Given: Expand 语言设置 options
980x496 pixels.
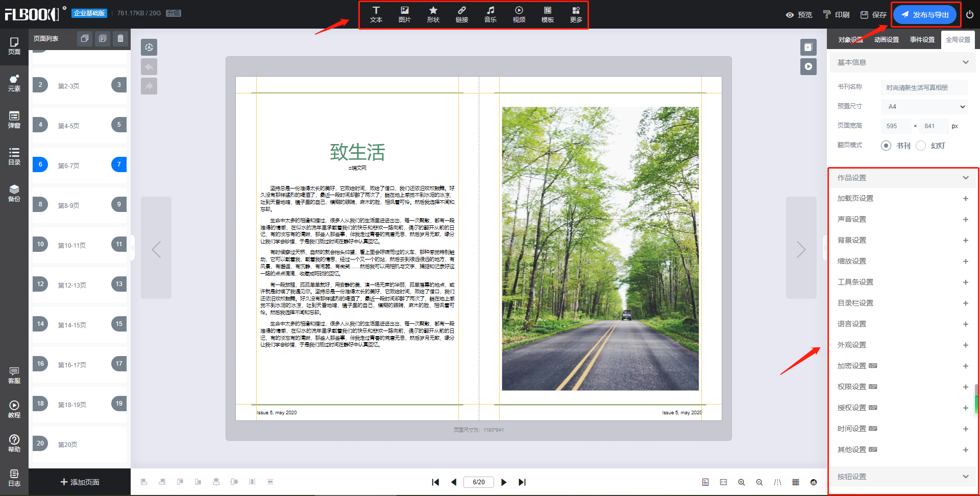Looking at the screenshot, I should [x=966, y=324].
